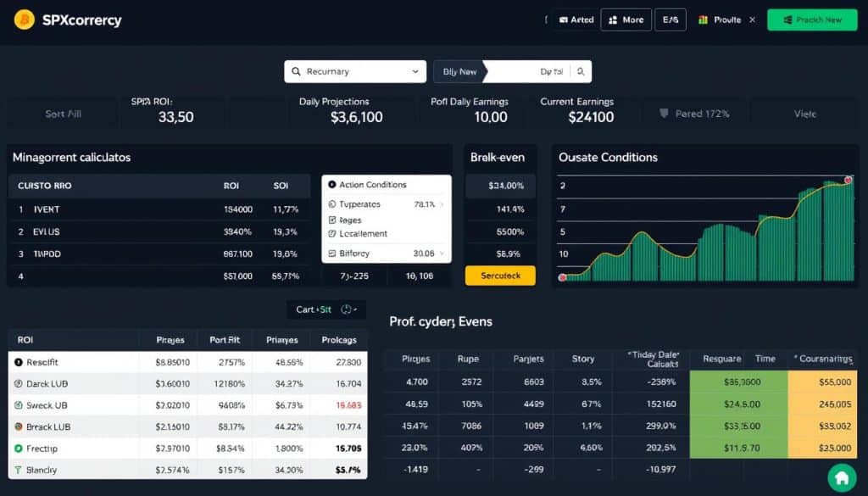Screen dimensions: 868x496
Task: Click the green Frectiip row icon
Action: pyautogui.click(x=19, y=448)
